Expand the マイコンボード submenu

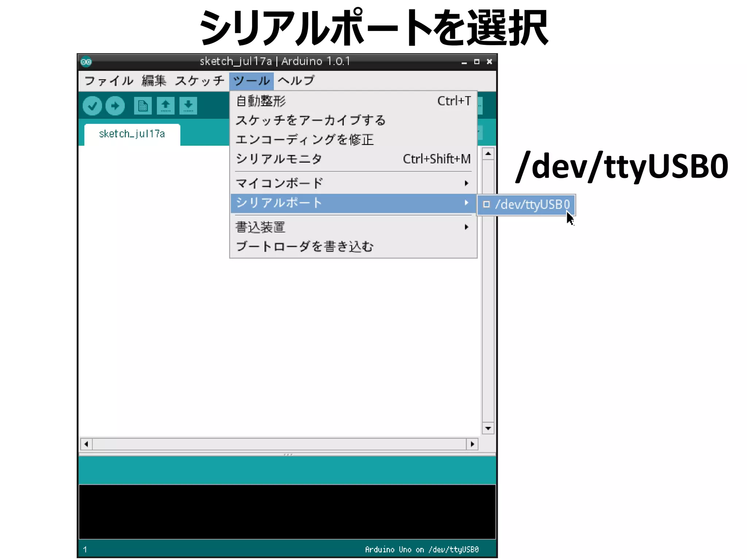[x=353, y=183]
